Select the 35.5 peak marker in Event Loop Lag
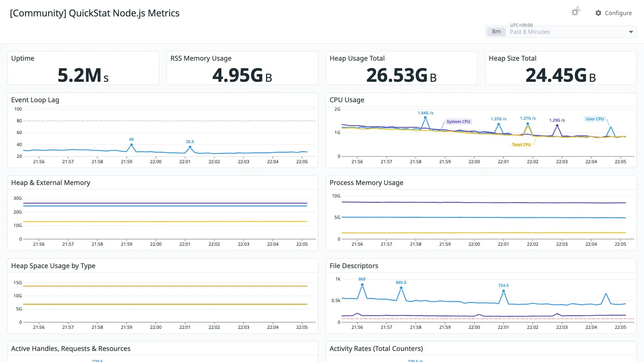 point(190,147)
